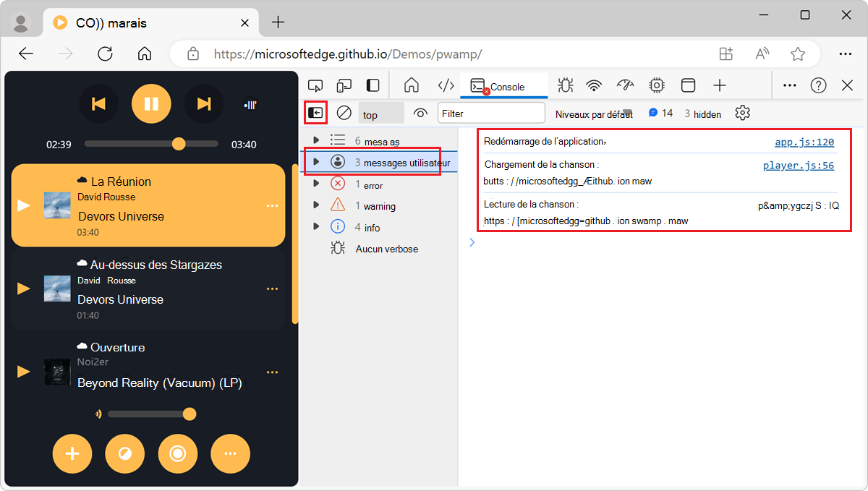Add a new DevTools panel with plus
The width and height of the screenshot is (868, 491).
point(720,85)
